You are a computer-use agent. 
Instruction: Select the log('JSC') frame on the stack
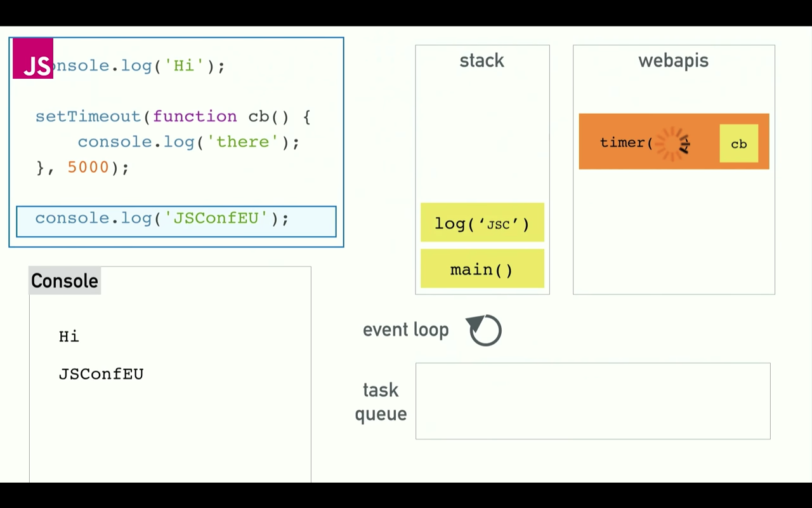click(482, 224)
